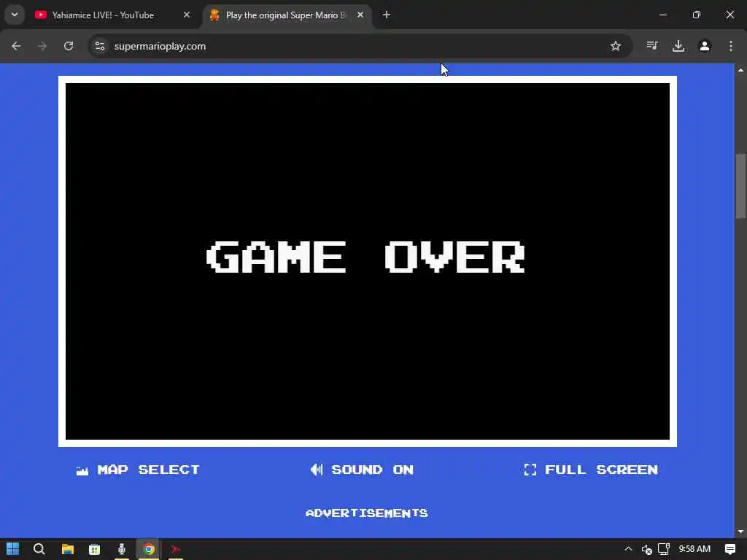Select the Super Mario Bros tab
The width and height of the screenshot is (747, 560).
click(286, 15)
